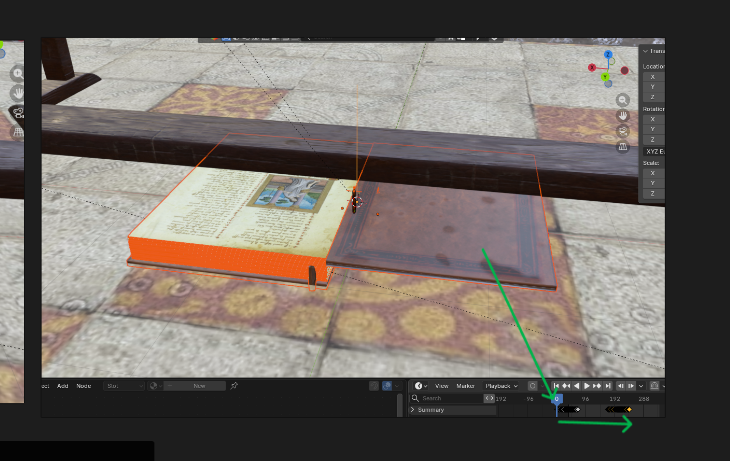Open the timeline editor type dropdown
Viewport: 730px width, 461px height.
click(x=421, y=386)
